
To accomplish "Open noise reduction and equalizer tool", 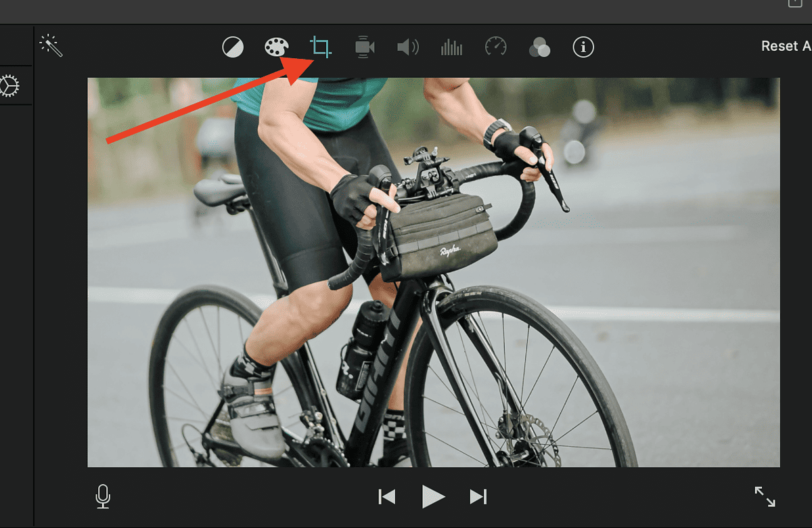I will [451, 47].
